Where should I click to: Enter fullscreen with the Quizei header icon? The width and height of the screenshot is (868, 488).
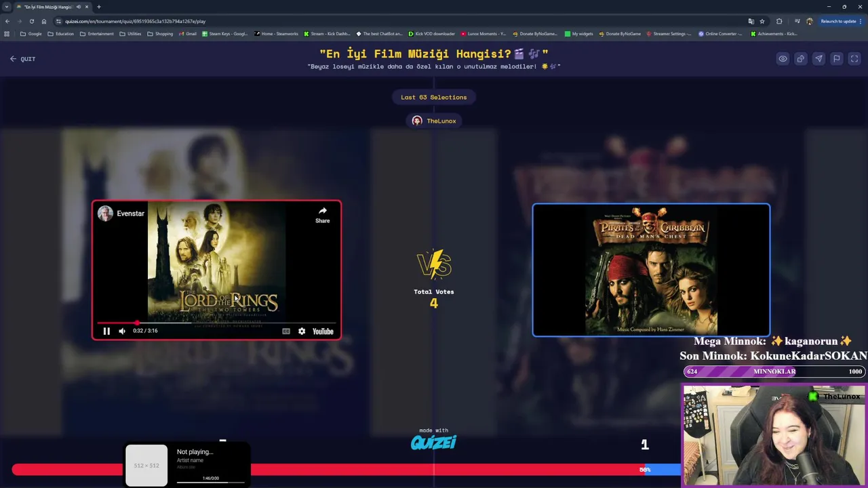pyautogui.click(x=854, y=59)
